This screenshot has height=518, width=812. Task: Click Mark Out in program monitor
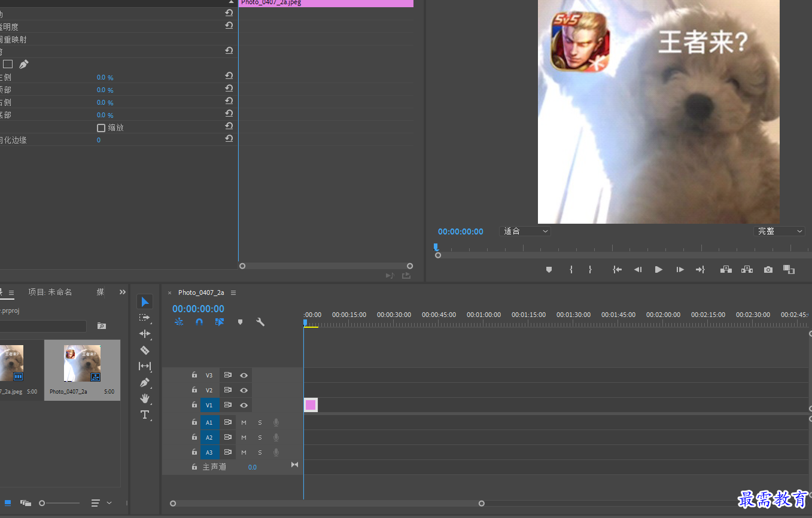(590, 270)
